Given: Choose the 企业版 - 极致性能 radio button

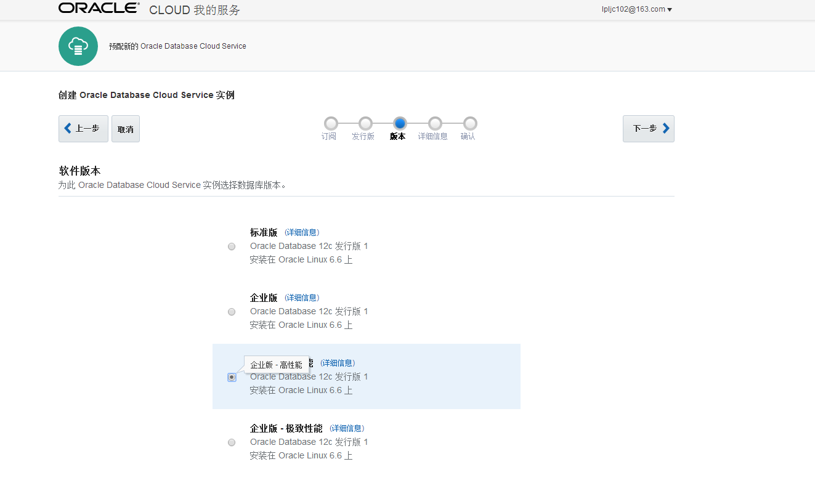Looking at the screenshot, I should (232, 442).
